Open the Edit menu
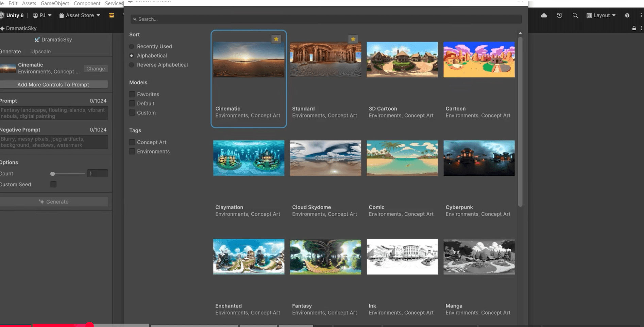 coord(13,3)
